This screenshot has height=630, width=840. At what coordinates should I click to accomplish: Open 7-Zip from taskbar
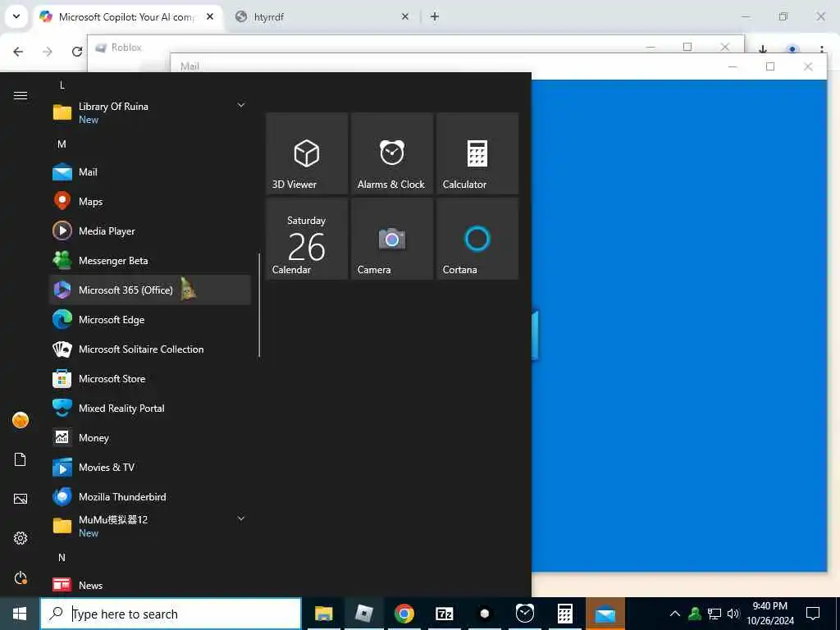pyautogui.click(x=444, y=614)
